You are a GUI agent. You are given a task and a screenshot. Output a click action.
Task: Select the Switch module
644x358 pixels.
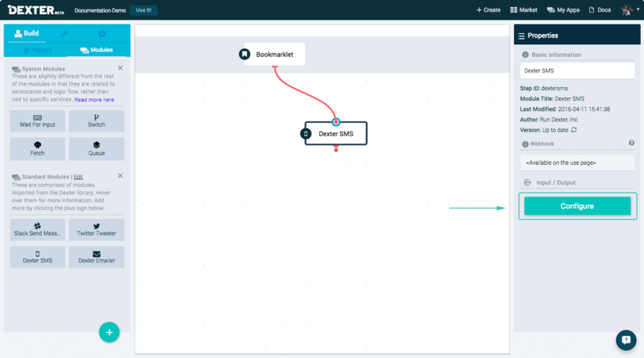tap(97, 121)
